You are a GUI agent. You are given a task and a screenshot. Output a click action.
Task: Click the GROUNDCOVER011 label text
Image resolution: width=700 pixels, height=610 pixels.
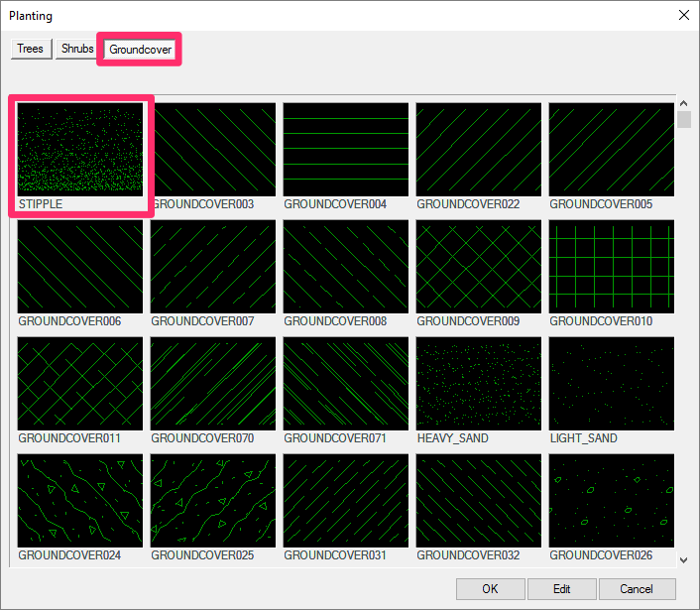[69, 438]
